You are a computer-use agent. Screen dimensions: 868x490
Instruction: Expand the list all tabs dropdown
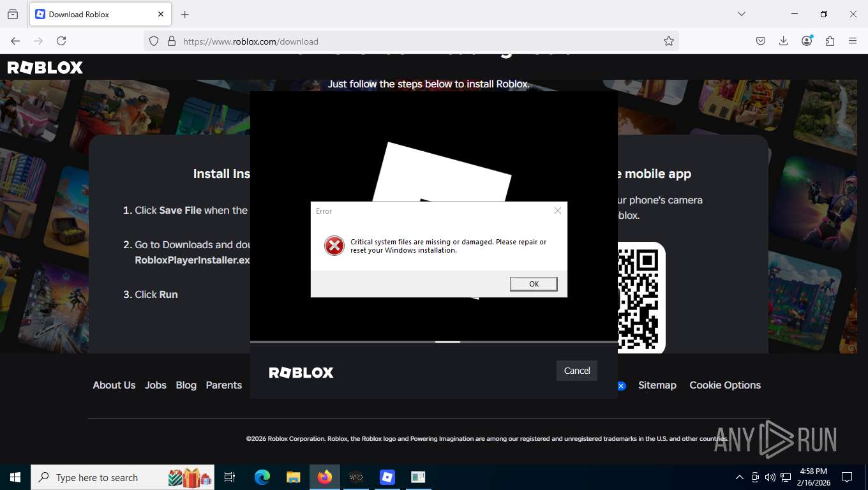(742, 14)
